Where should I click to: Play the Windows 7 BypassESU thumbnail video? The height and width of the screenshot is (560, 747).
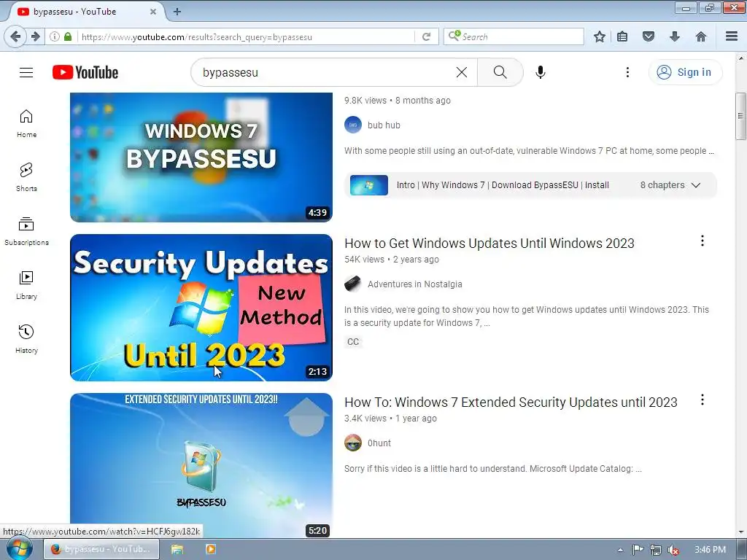click(201, 157)
